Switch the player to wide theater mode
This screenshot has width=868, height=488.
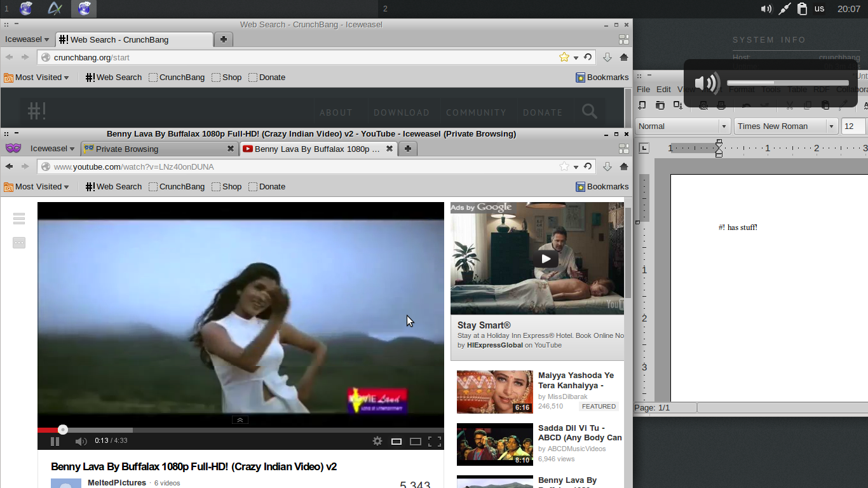click(416, 440)
